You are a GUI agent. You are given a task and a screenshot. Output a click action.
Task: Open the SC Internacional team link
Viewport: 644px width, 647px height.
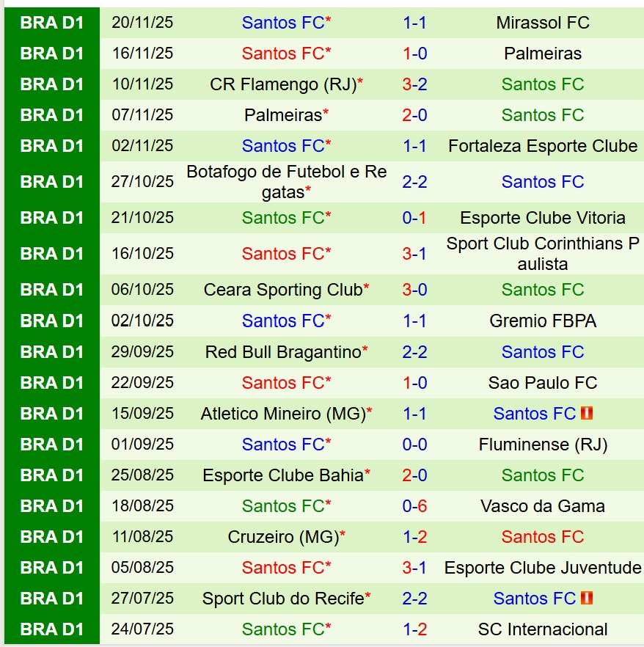pos(542,629)
